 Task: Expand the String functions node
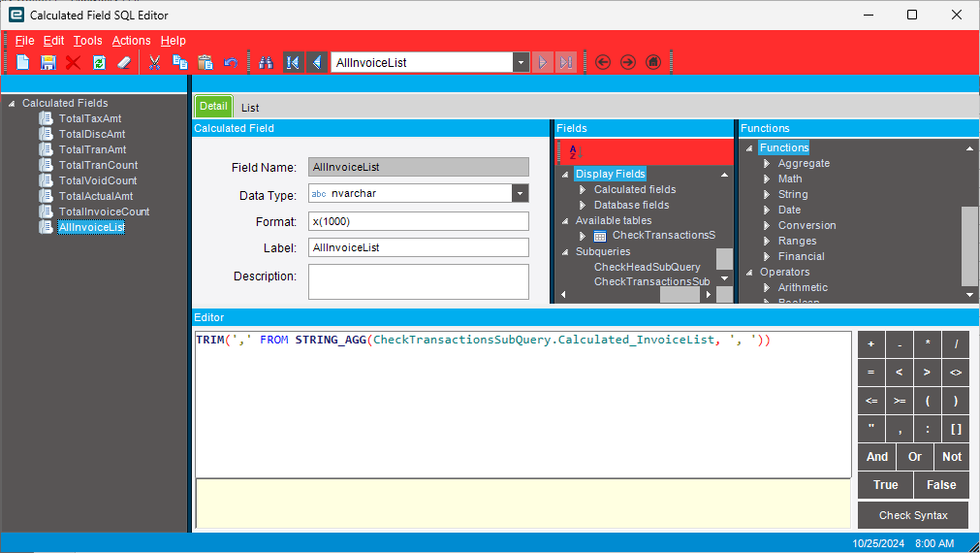[767, 195]
